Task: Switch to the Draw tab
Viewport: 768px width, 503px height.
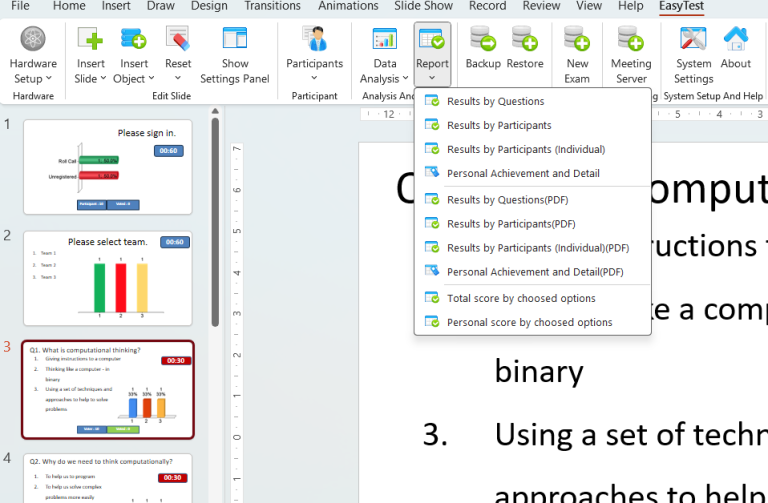Action: tap(161, 6)
